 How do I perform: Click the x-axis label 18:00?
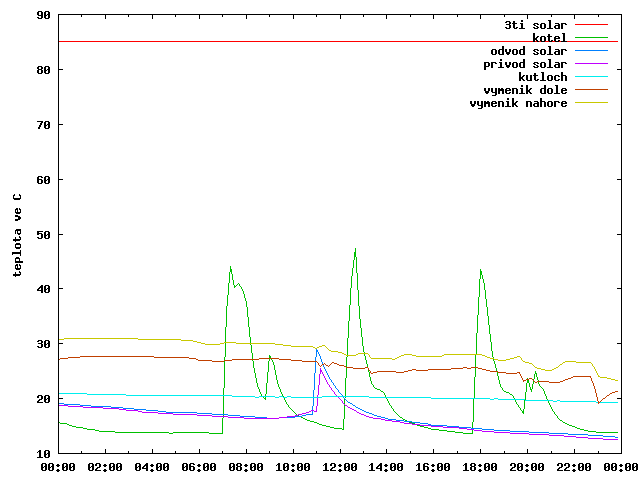480,467
